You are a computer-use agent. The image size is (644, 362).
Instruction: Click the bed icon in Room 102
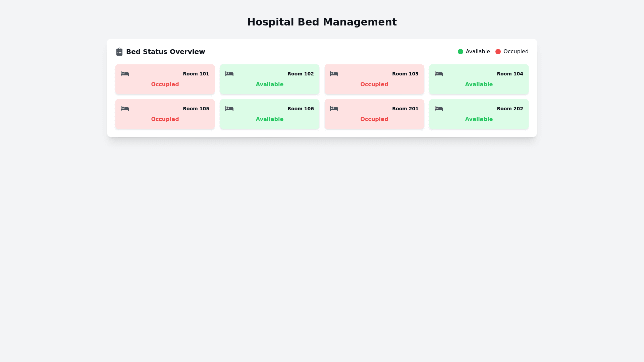229,74
